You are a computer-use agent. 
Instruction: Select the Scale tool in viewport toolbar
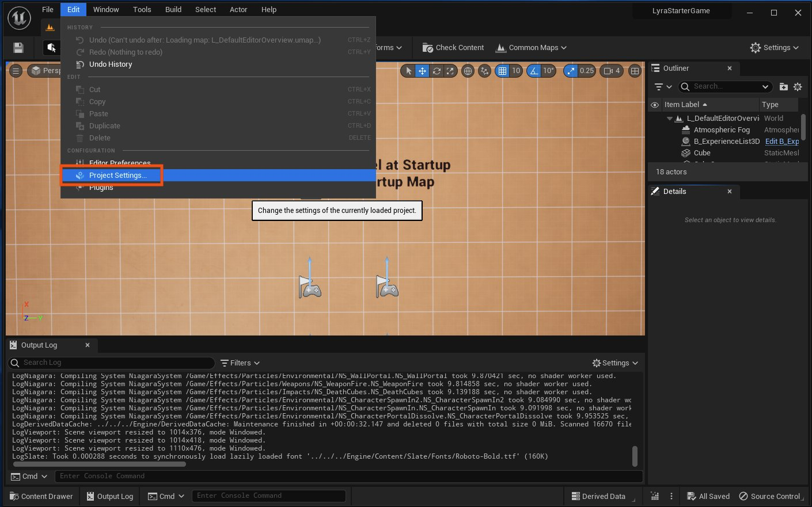coord(450,71)
